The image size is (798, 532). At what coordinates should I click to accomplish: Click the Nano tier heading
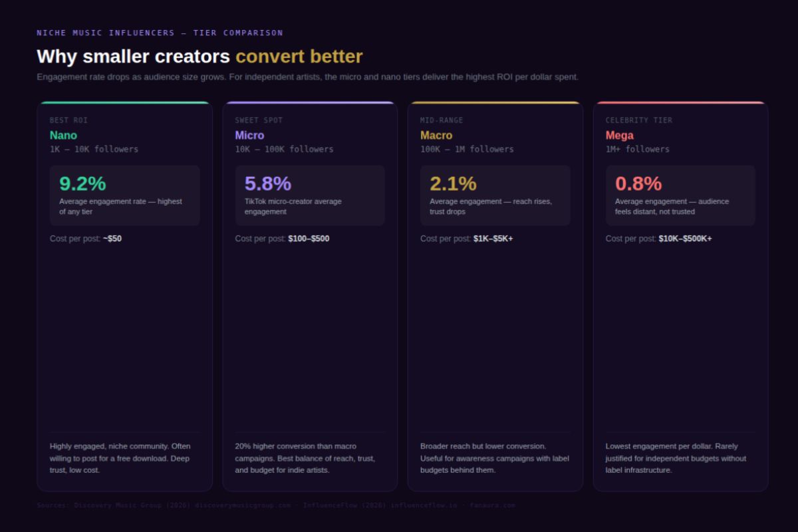click(x=63, y=135)
